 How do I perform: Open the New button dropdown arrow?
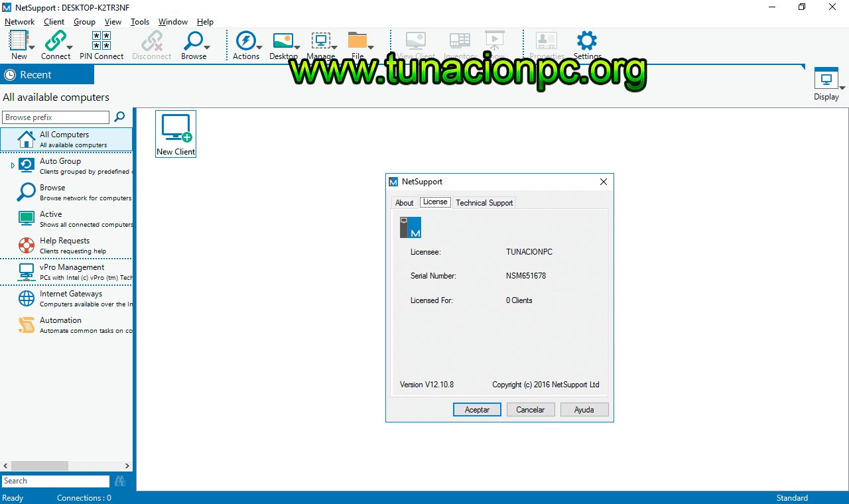tap(32, 47)
